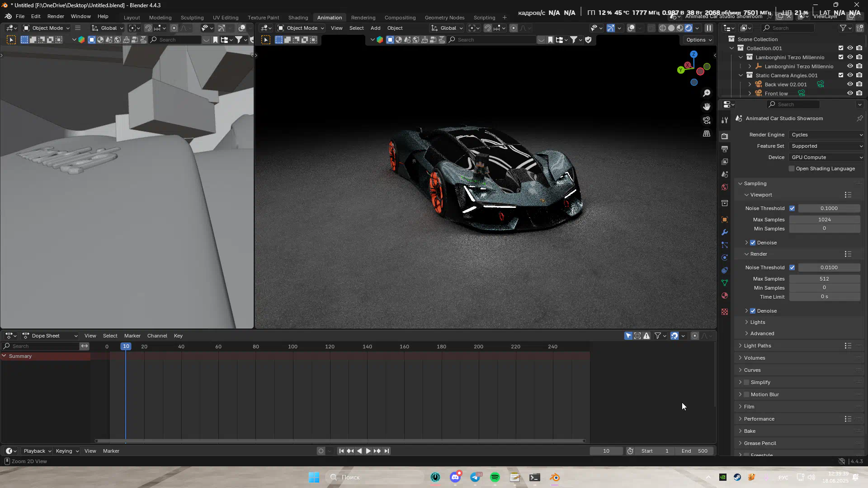Screen dimensions: 868x488
Task: Open the Scene properties tab icon
Action: click(725, 174)
